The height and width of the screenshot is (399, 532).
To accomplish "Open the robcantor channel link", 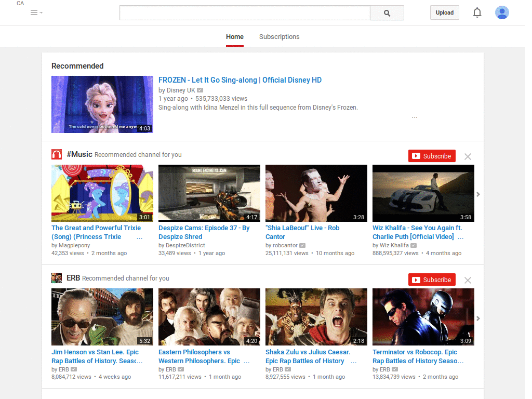I will pos(285,245).
